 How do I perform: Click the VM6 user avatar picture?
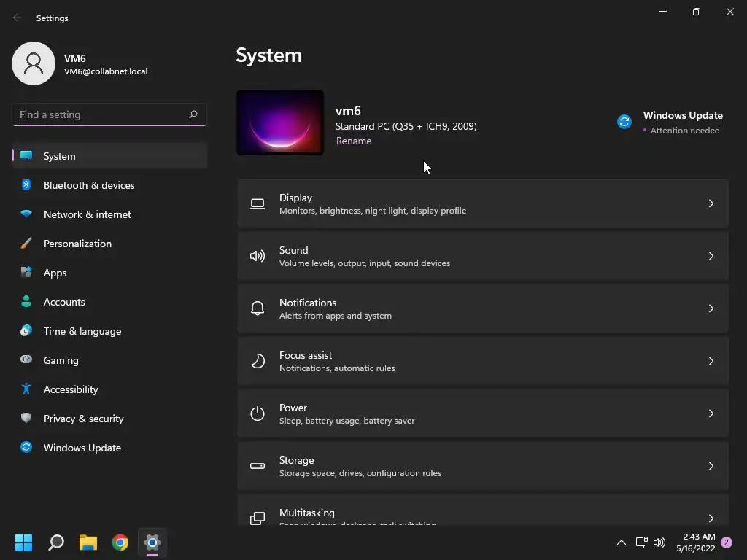pyautogui.click(x=34, y=63)
